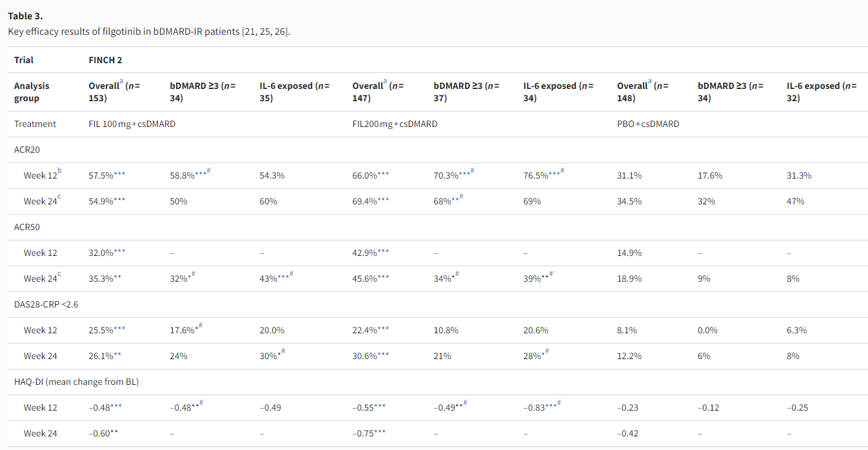Click hash footnote after 30% value
Image resolution: width=868 pixels, height=450 pixels.
point(284,352)
